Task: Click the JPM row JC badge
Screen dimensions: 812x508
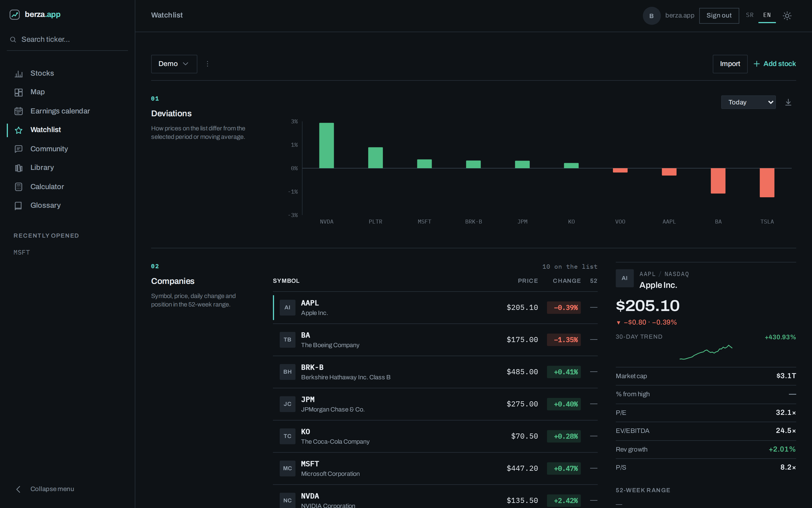Action: coord(287,404)
